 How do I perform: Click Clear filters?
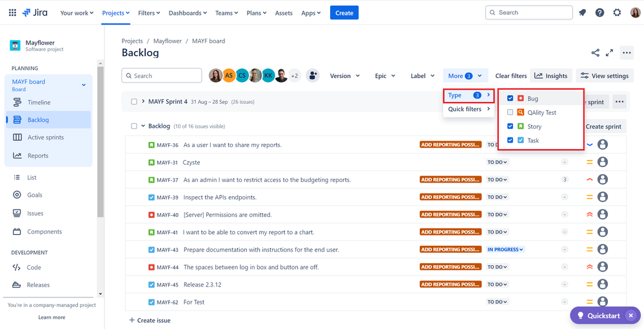pyautogui.click(x=511, y=75)
